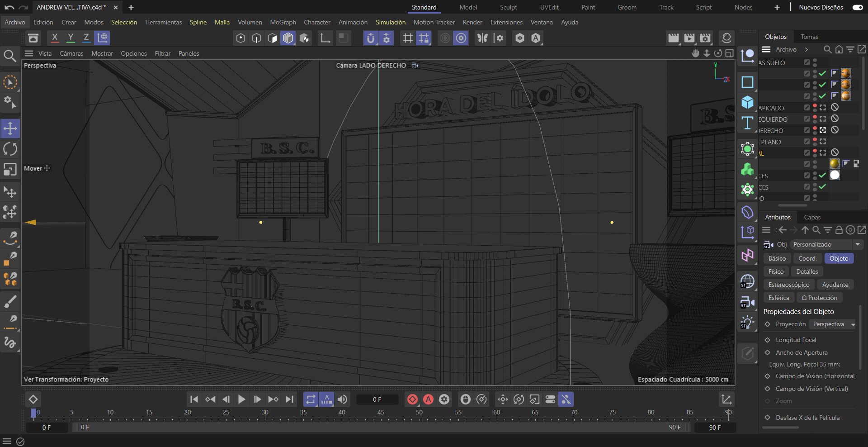The image size is (868, 447).
Task: Add a new layout with plus icon
Action: tap(777, 7)
